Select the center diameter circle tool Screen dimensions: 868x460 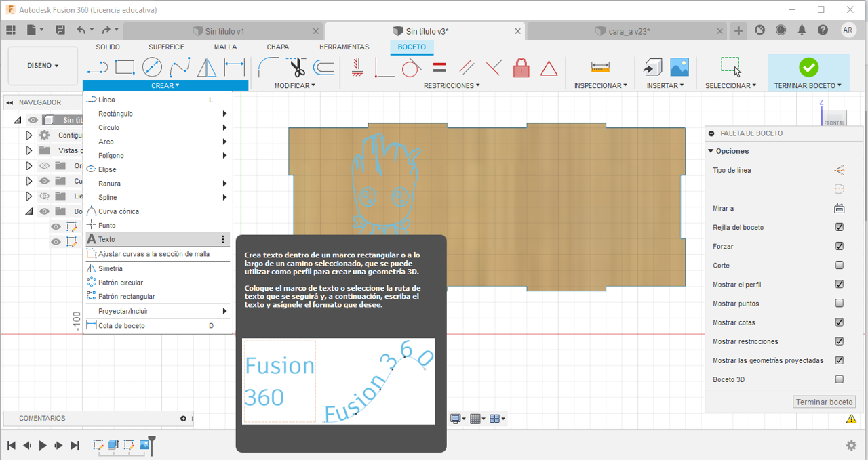152,67
